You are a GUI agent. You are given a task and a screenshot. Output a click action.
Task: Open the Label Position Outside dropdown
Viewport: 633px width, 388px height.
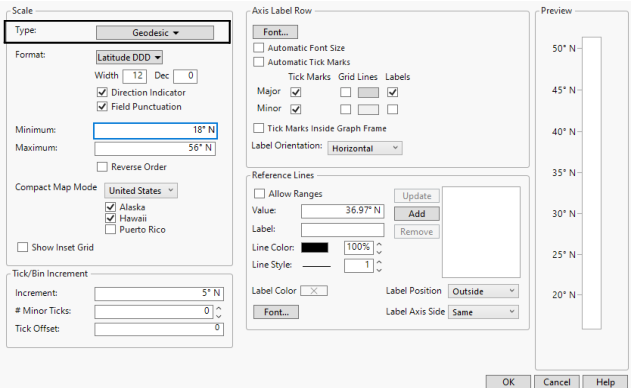coord(483,291)
